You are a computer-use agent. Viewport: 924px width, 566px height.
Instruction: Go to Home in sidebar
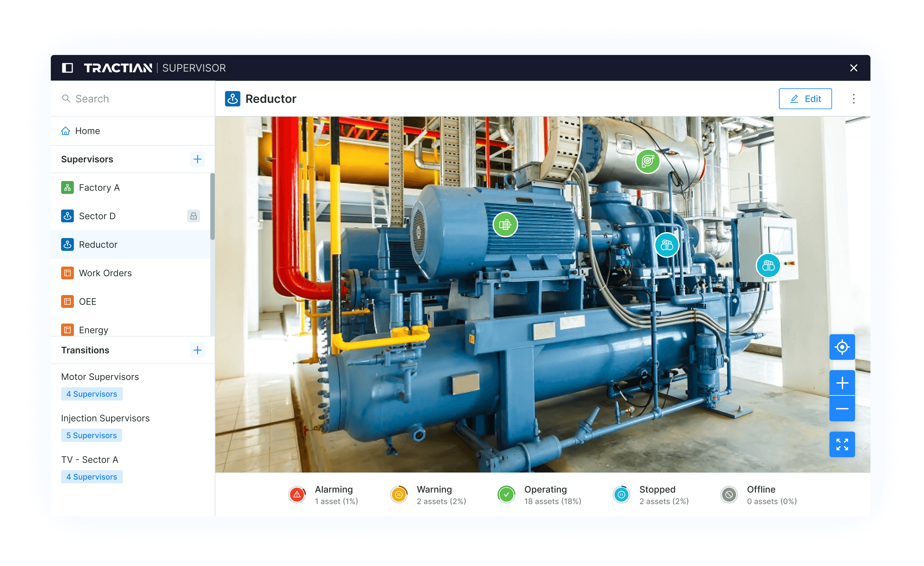87,131
